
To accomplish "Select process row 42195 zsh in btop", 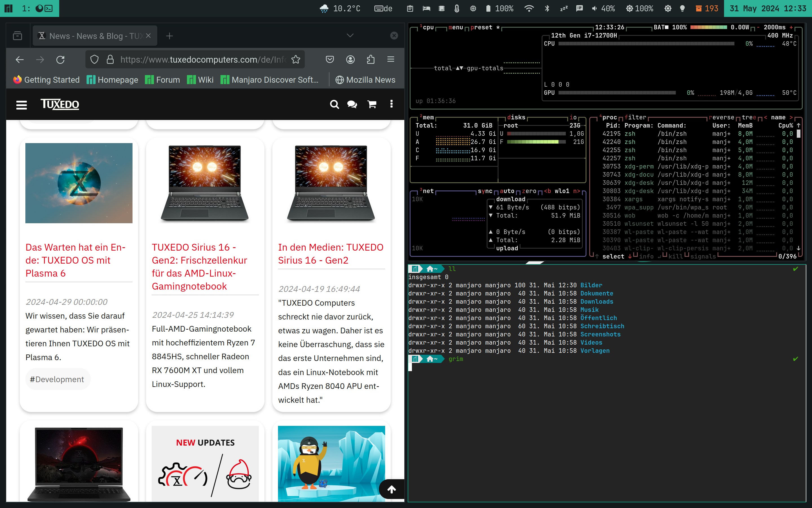I will (x=697, y=134).
